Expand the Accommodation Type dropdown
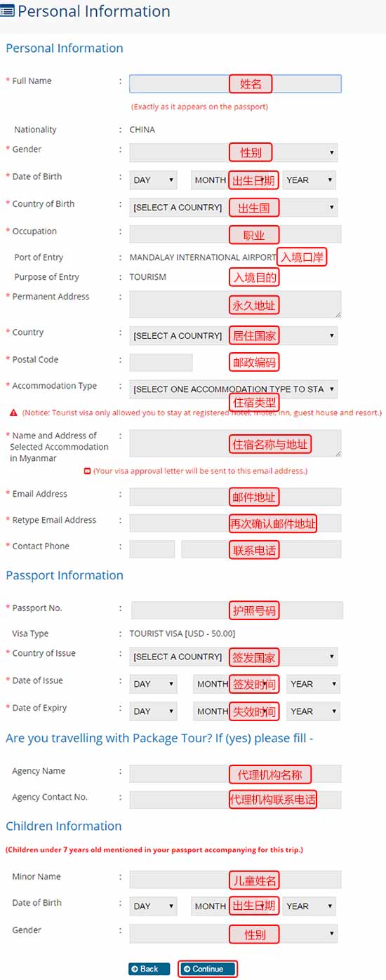 (x=234, y=389)
